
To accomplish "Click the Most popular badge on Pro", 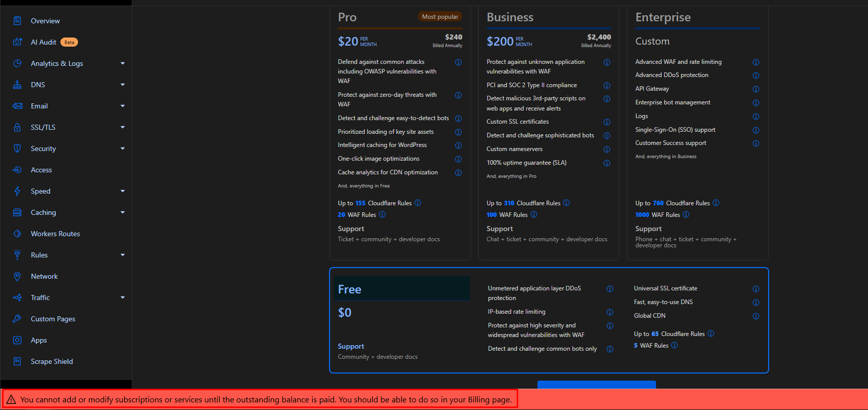I will (x=440, y=17).
